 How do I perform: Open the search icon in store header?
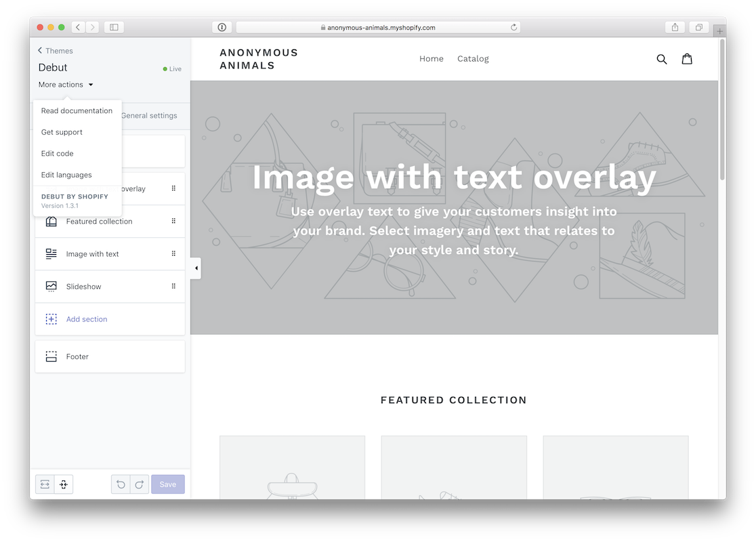661,59
